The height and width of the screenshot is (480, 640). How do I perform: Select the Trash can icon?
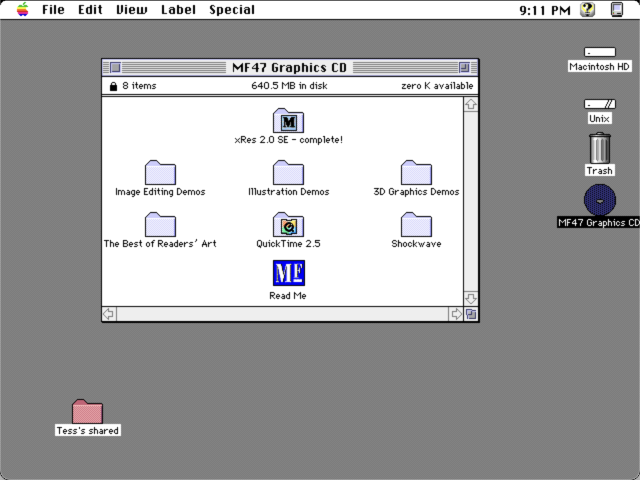(x=600, y=148)
